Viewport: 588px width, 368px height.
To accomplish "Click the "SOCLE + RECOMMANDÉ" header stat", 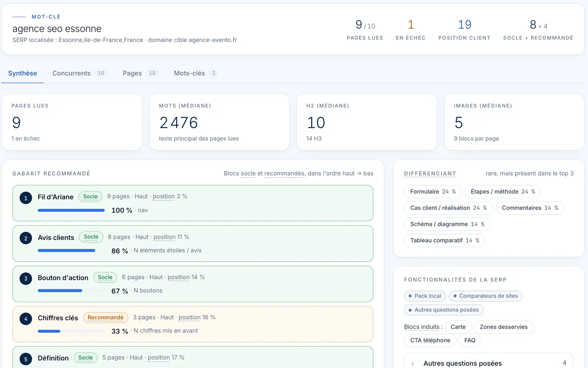I will 538,29.
